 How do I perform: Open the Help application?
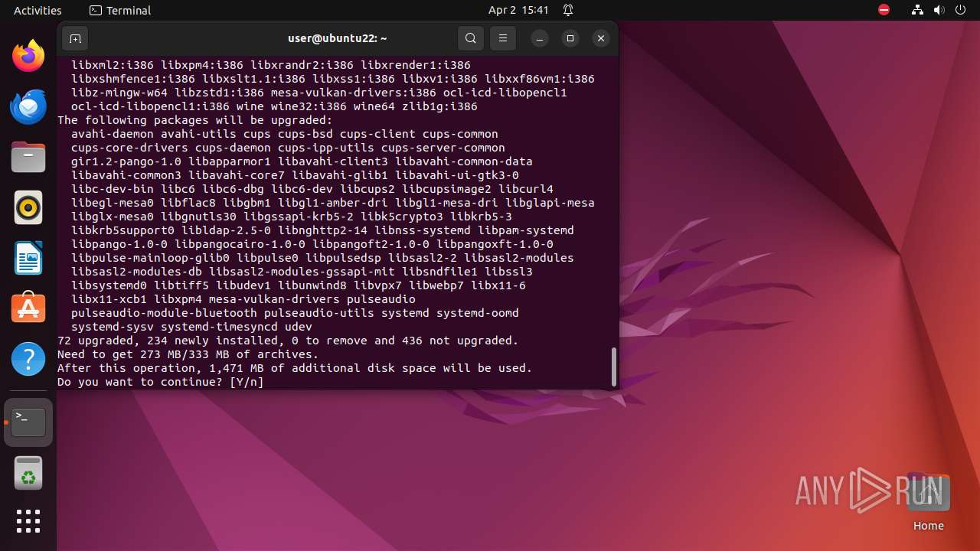point(28,359)
